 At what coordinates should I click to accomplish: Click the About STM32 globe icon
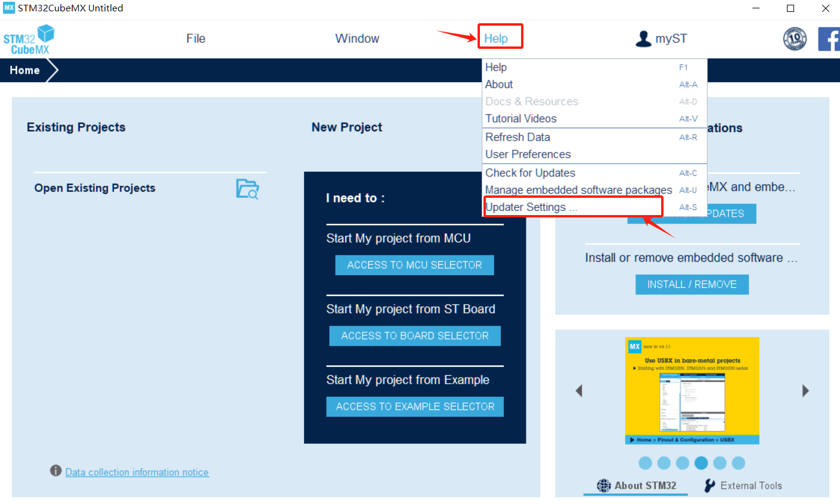(604, 486)
